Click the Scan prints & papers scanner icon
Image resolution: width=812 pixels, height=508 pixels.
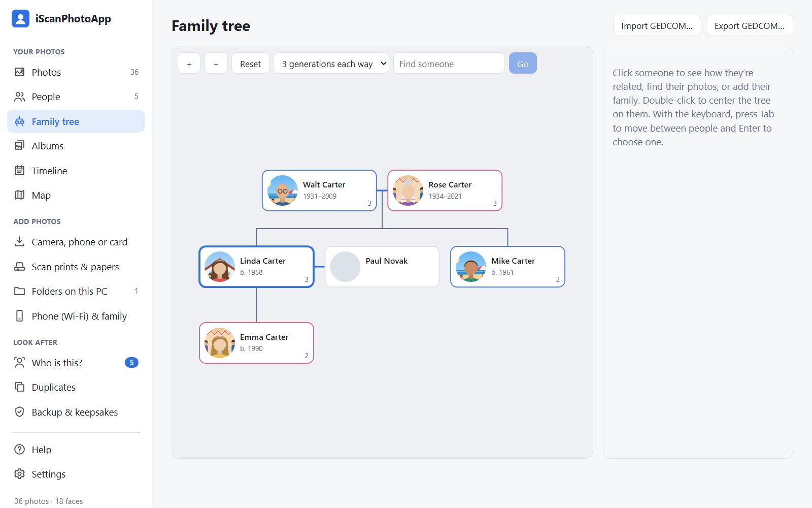point(19,267)
